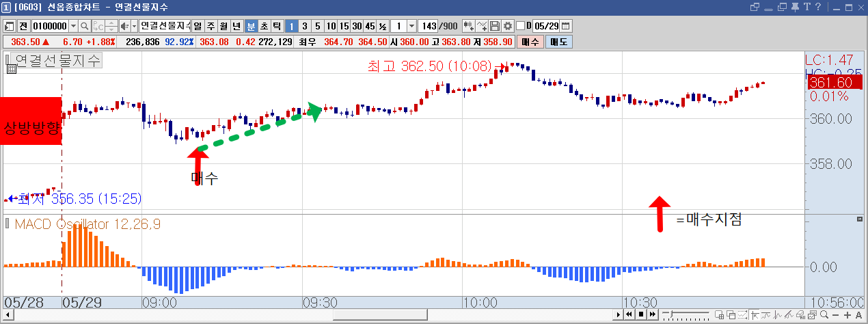This screenshot has height=324, width=868.
Task: Select the 10-minute interval
Action: 331,26
